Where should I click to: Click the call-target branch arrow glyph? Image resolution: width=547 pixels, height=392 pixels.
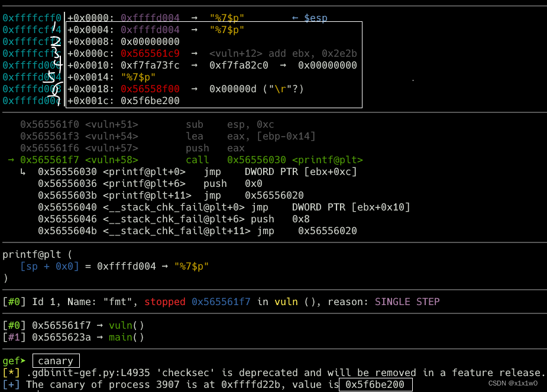click(22, 172)
